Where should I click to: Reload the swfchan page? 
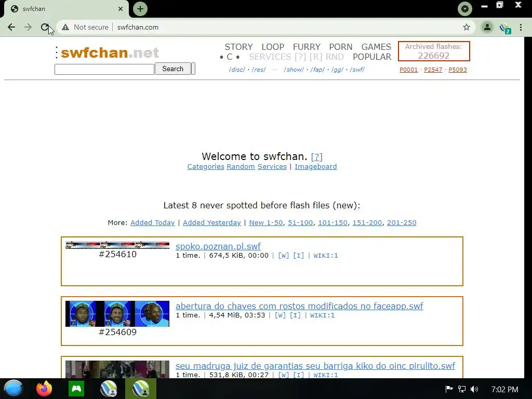pos(45,27)
